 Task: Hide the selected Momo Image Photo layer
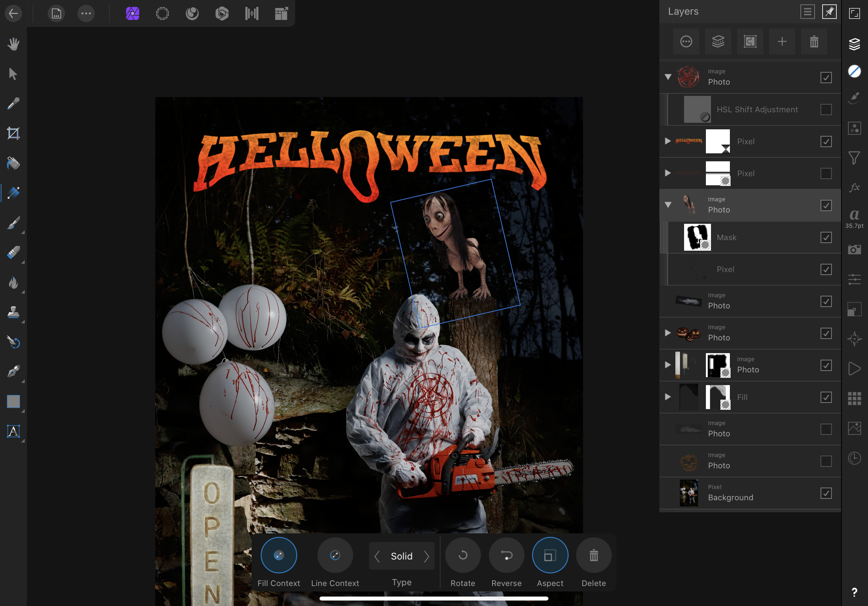coord(826,206)
